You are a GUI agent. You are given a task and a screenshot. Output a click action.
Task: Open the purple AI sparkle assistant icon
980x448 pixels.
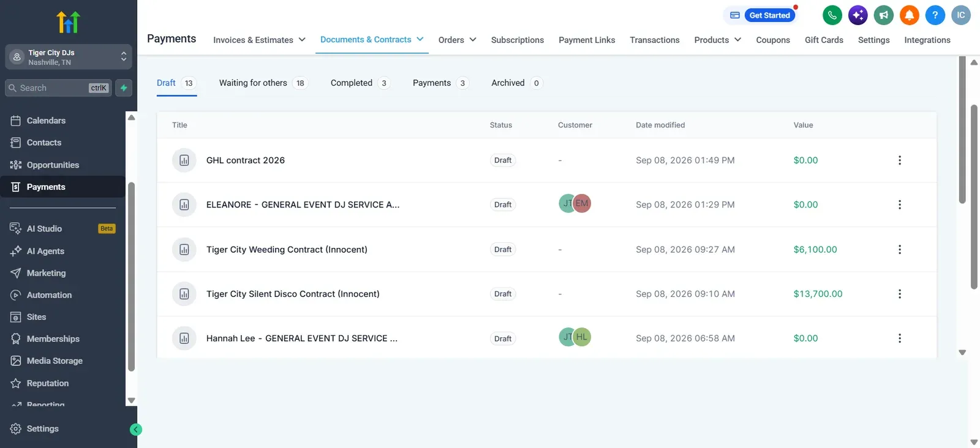[858, 15]
